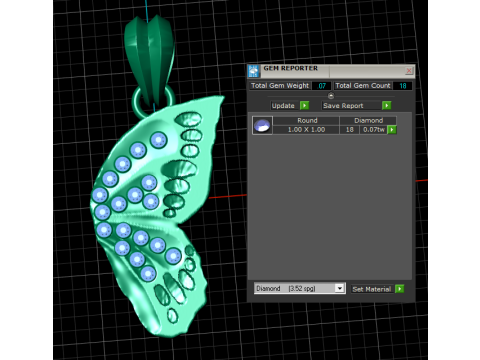480x360 pixels.
Task: Click green arrow beside 0.07tw
Action: [392, 130]
